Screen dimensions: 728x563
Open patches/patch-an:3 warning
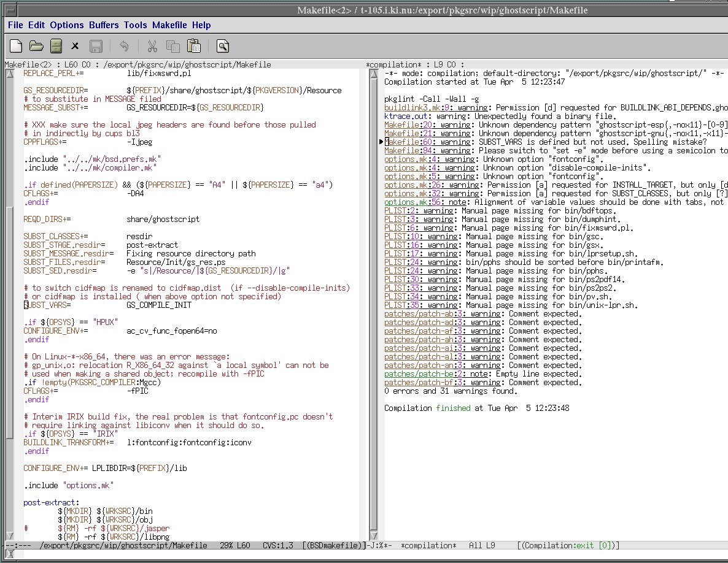click(443, 366)
